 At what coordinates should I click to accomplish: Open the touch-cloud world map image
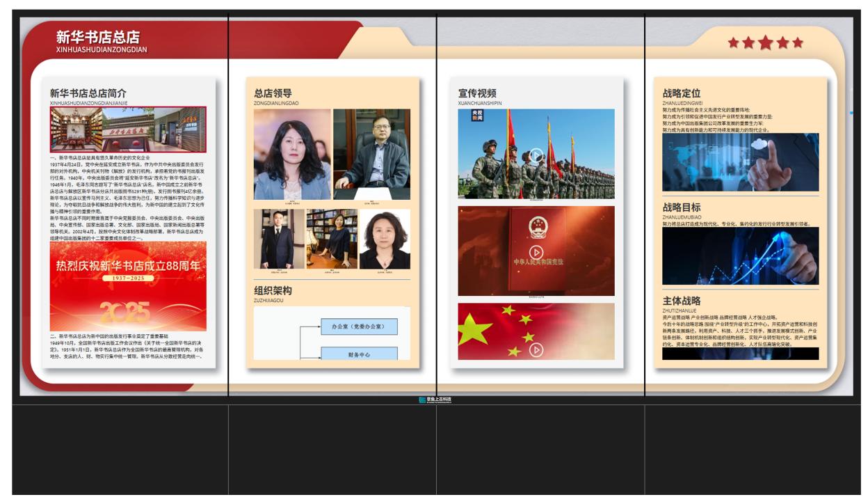[x=741, y=162]
